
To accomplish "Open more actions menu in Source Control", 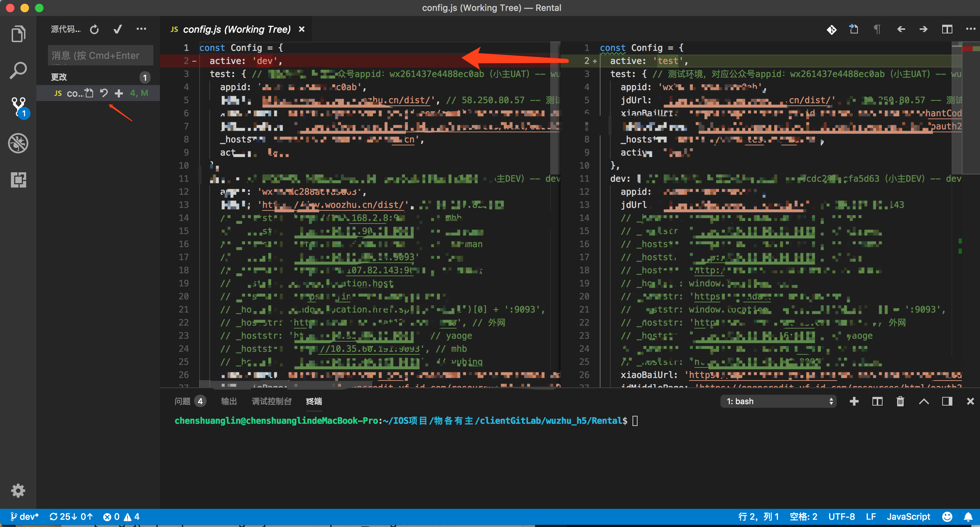I will pos(141,29).
